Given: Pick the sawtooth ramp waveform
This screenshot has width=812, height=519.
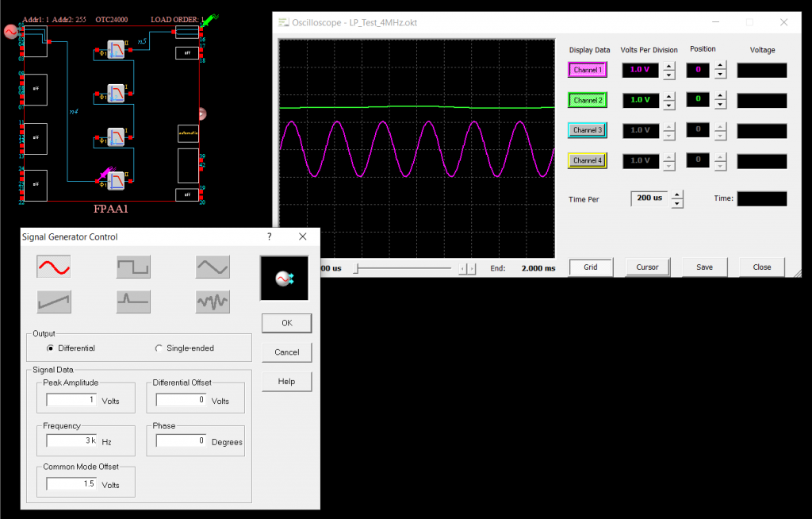Looking at the screenshot, I should tap(54, 302).
